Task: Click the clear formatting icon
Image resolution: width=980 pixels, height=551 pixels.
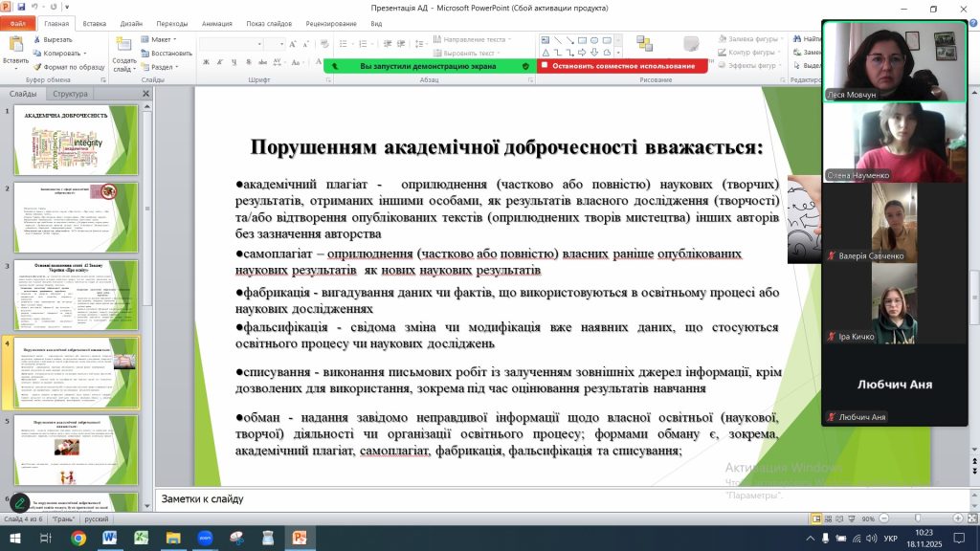Action: [x=324, y=44]
